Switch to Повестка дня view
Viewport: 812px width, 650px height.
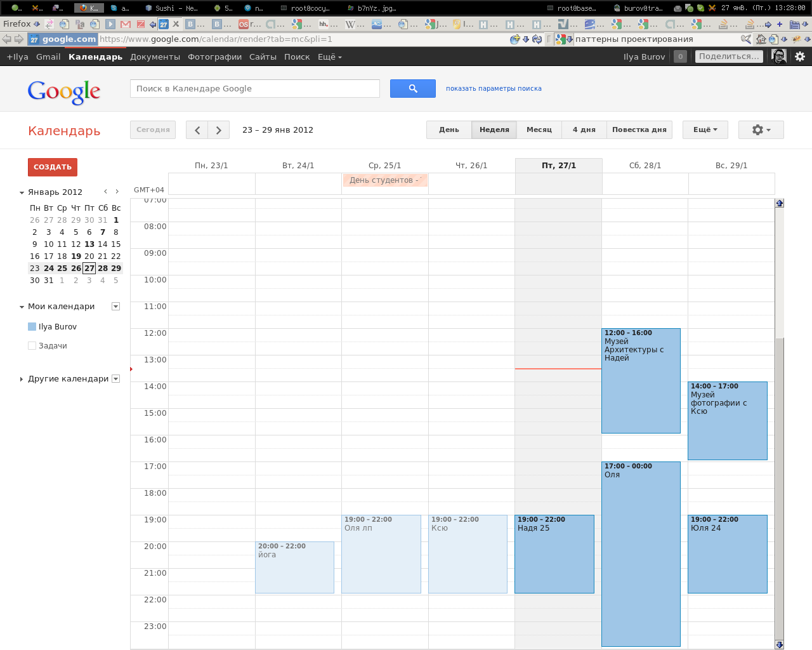(639, 129)
